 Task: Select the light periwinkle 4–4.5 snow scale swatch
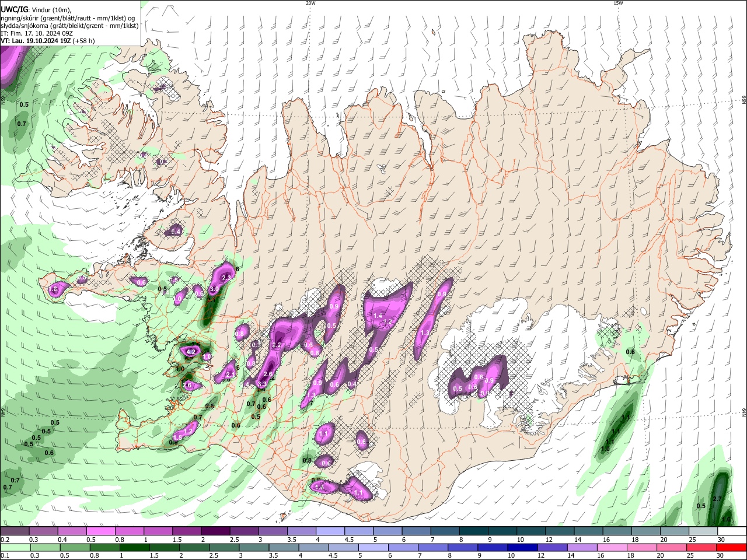point(330,531)
